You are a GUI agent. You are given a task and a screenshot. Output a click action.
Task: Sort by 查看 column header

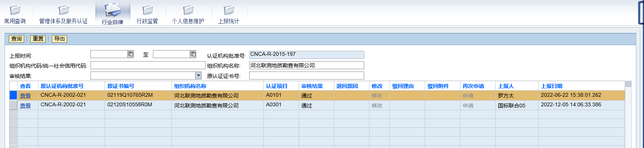pyautogui.click(x=25, y=86)
